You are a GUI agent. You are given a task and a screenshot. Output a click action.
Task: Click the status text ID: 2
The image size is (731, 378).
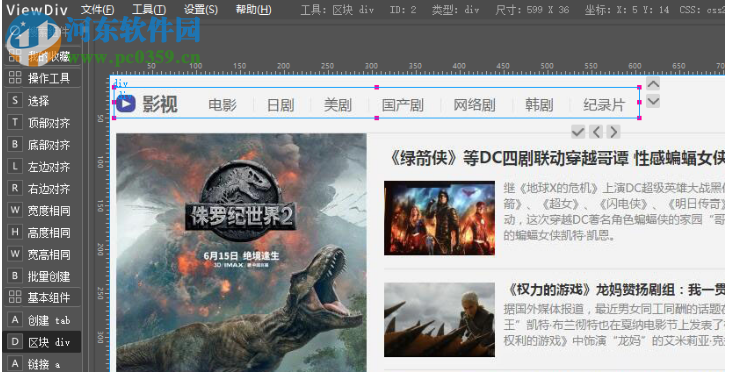point(403,10)
